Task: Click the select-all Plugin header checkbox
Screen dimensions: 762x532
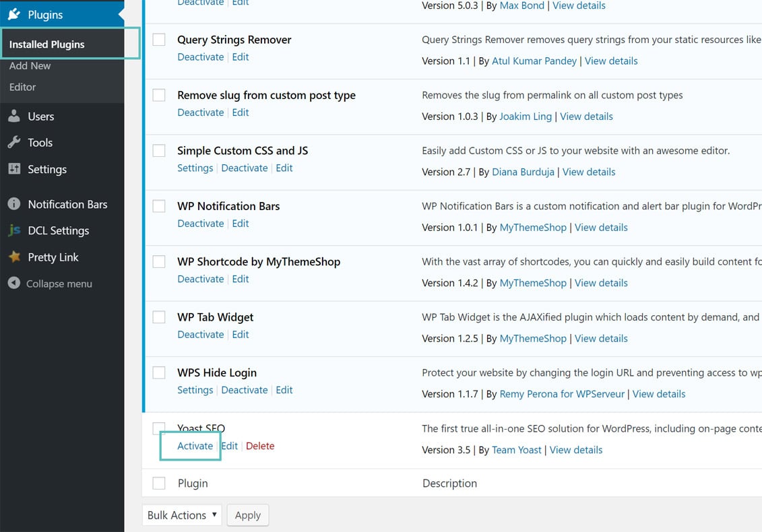Action: pyautogui.click(x=158, y=483)
